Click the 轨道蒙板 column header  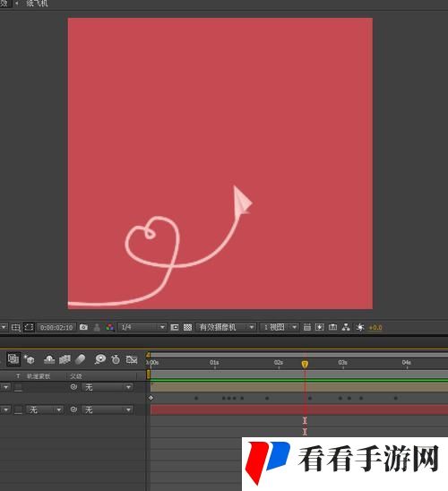(x=39, y=376)
